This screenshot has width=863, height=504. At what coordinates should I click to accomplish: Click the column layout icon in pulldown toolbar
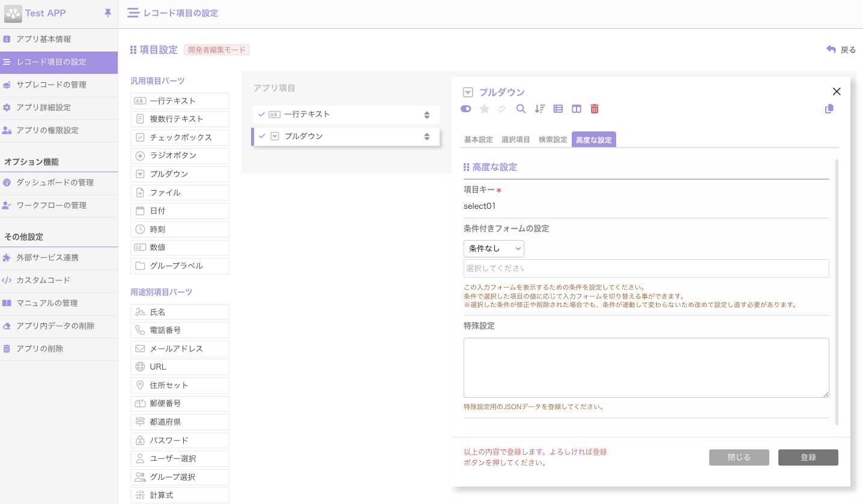click(x=577, y=109)
